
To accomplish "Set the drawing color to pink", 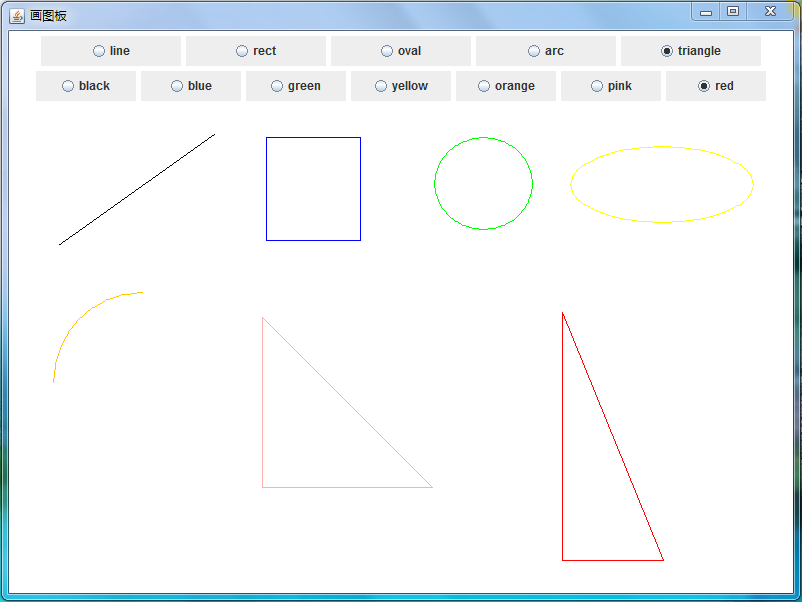I will (597, 86).
